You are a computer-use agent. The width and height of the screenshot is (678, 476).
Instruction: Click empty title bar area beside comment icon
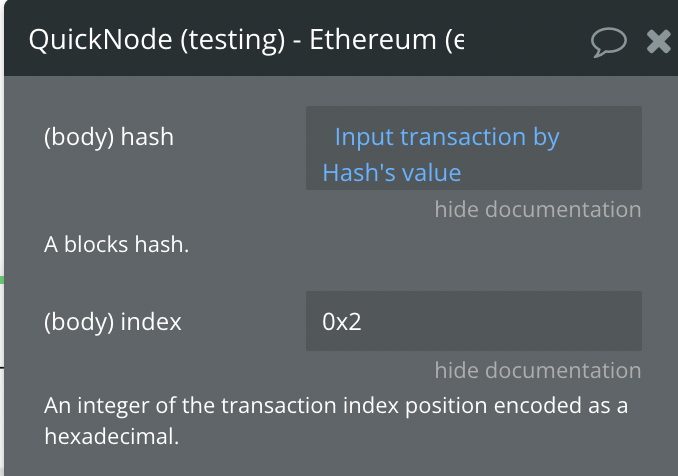[x=528, y=41]
